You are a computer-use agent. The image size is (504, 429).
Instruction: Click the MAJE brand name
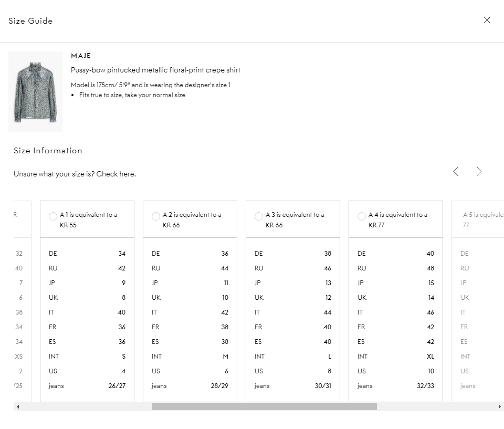click(x=81, y=56)
